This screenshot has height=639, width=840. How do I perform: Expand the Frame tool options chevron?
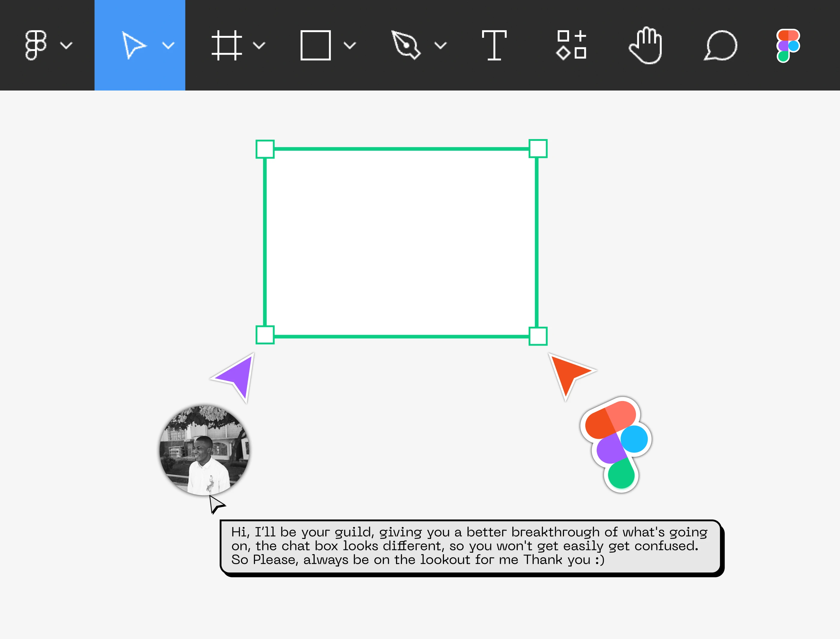(259, 46)
